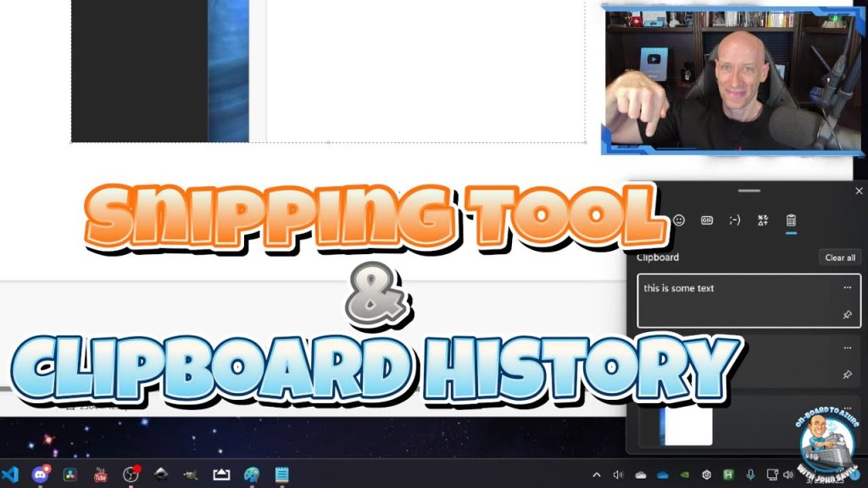Click the hexagon power tray icon

coord(706,474)
